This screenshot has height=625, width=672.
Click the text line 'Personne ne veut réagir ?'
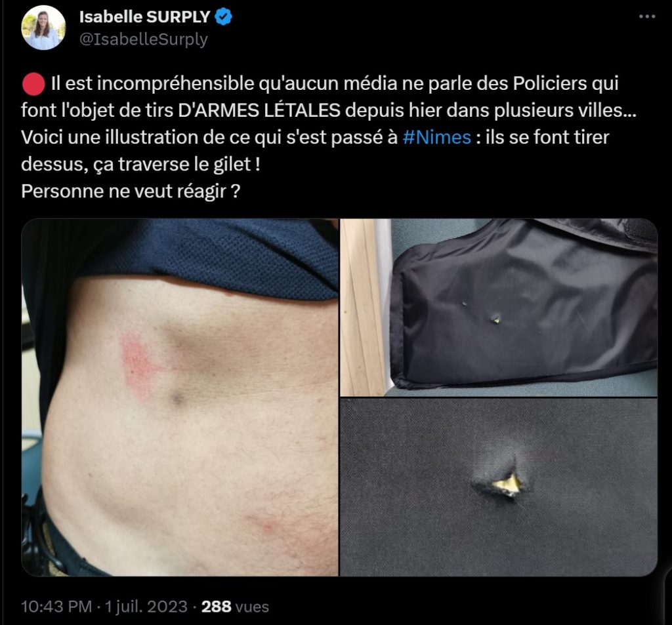pos(131,192)
